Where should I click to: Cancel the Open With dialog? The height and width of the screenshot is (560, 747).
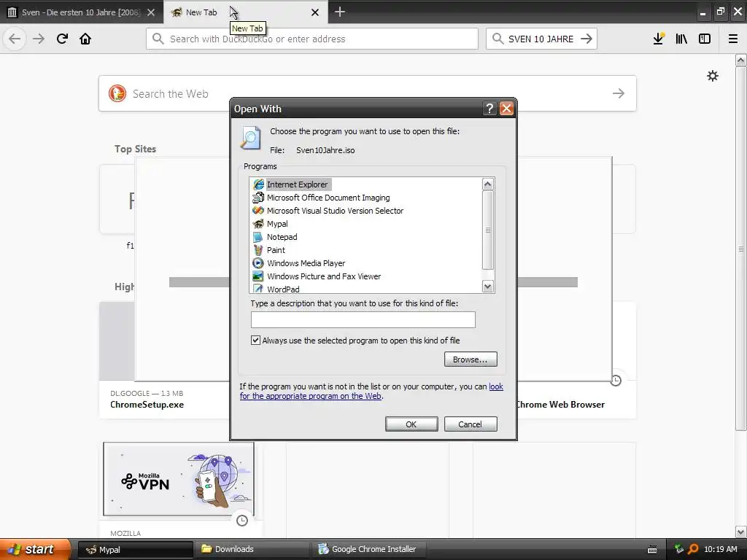tap(471, 424)
